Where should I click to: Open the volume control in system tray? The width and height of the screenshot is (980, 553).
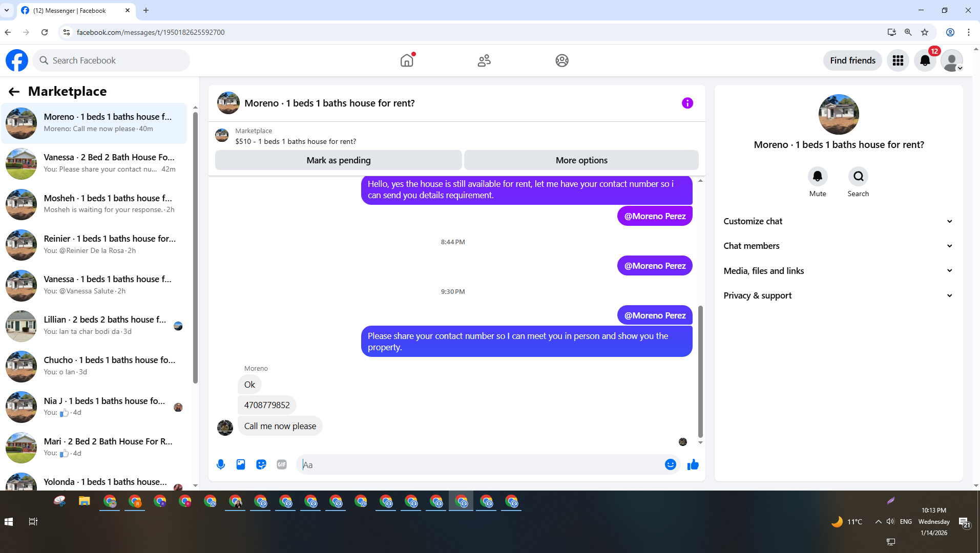pyautogui.click(x=890, y=522)
